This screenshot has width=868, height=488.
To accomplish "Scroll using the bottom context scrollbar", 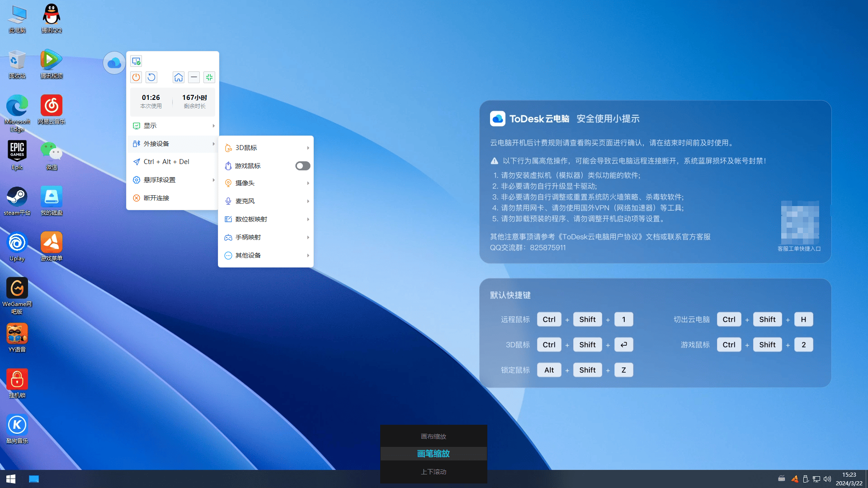I will (434, 471).
